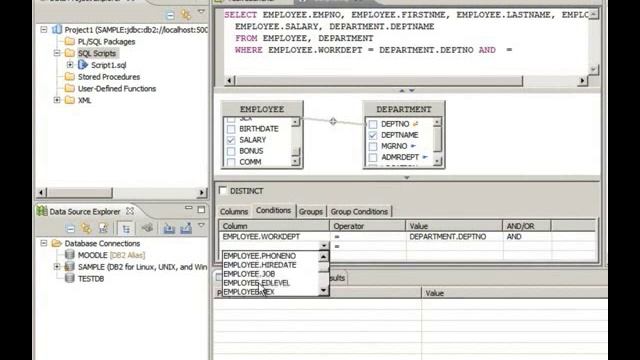This screenshot has width=640, height=360.
Task: Click Export profiles icon in Data Source Explorer
Action: (186, 228)
